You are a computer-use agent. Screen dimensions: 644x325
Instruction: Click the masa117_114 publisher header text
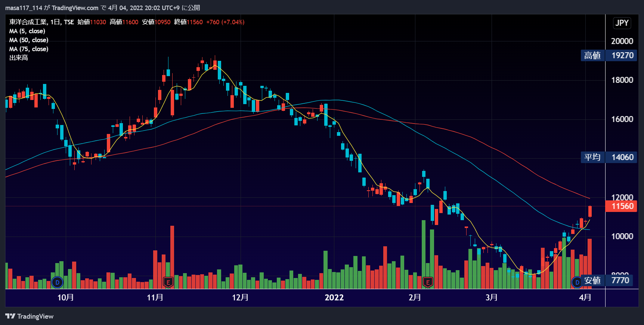pyautogui.click(x=24, y=8)
